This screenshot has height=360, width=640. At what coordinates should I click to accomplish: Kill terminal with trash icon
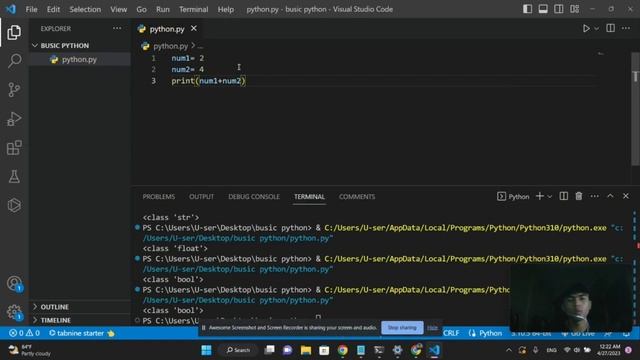[x=579, y=196]
